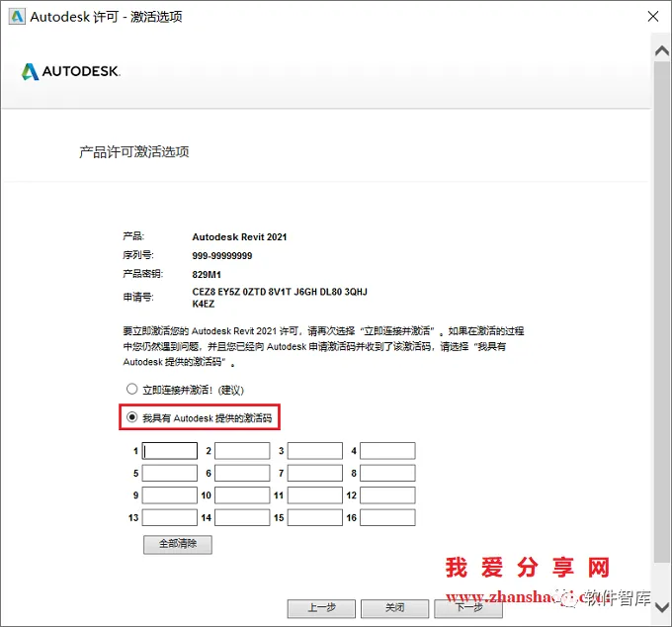The width and height of the screenshot is (672, 627).
Task: Click activation code field 1
Action: 170,451
